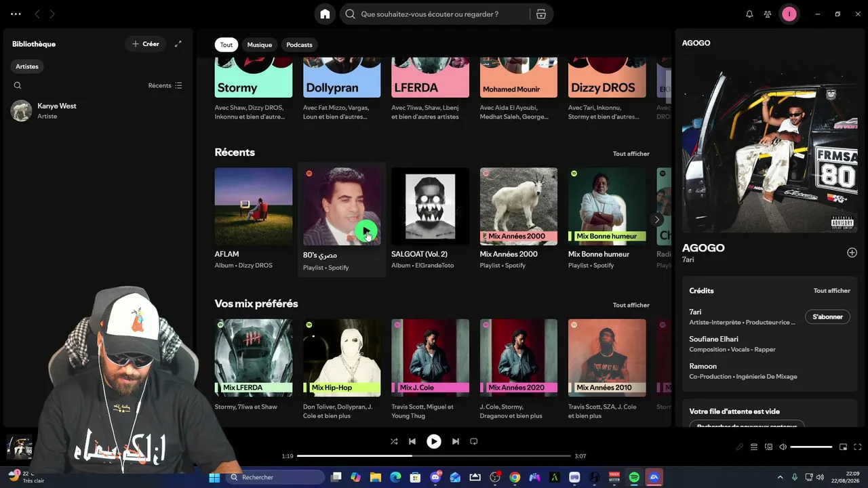Open the Kanye West artist entry
Image resolution: width=868 pixels, height=488 pixels.
(98, 111)
